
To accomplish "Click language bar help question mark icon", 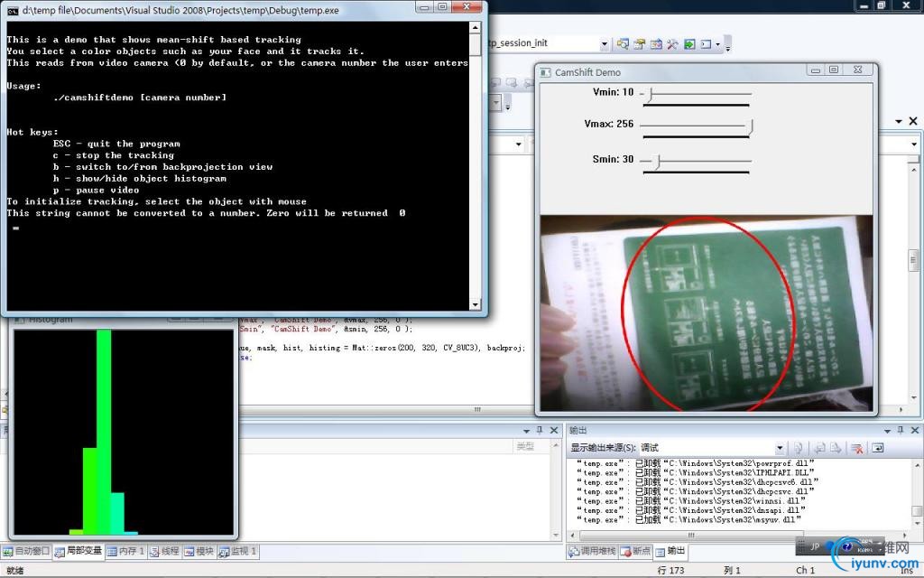I will click(846, 546).
